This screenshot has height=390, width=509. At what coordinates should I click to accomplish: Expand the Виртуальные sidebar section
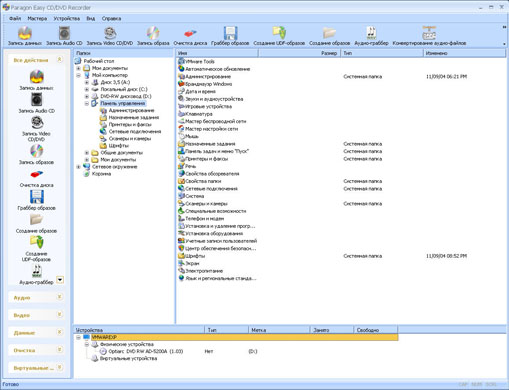(59, 367)
